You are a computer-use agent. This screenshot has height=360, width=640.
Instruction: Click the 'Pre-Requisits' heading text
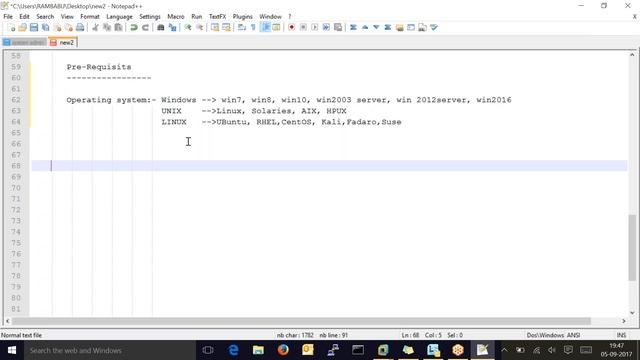click(x=99, y=67)
